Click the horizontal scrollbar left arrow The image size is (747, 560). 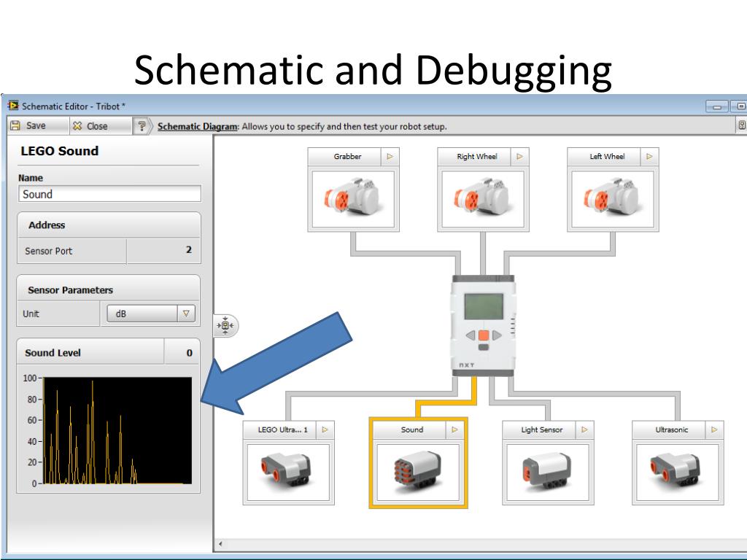coord(220,544)
